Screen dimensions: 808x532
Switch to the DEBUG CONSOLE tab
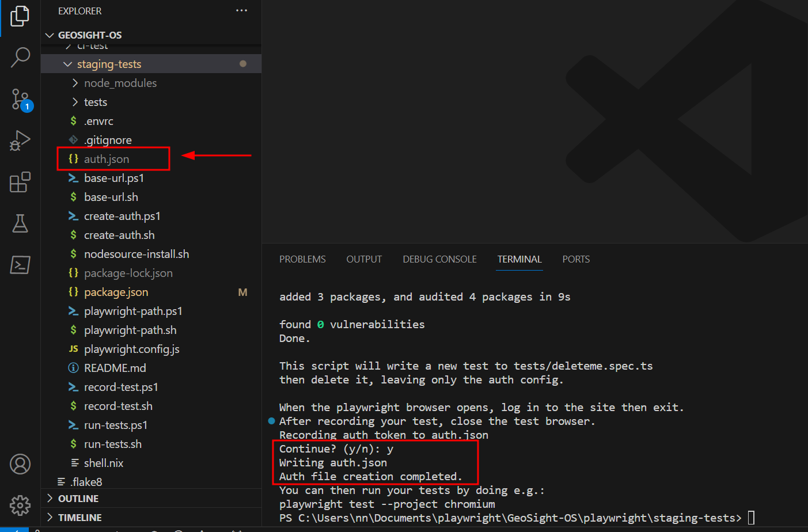pyautogui.click(x=439, y=259)
